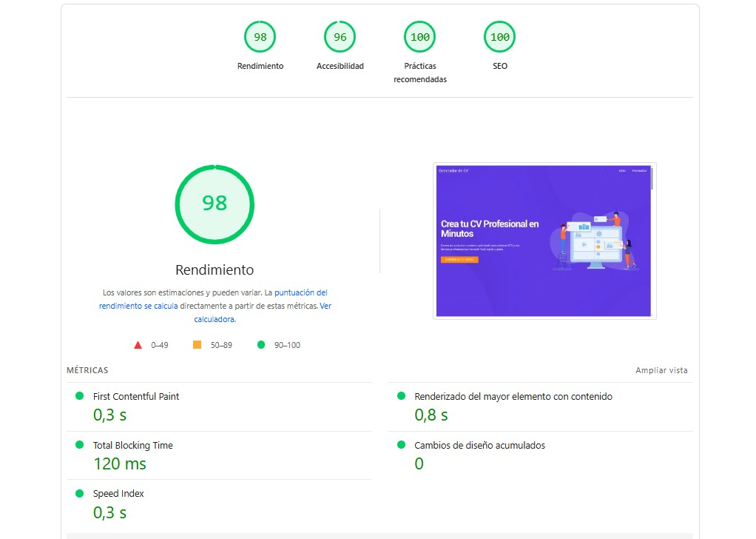Click the Accesibilidad 96 score gauge
Viewport: 756px width, 539px height.
click(x=340, y=37)
